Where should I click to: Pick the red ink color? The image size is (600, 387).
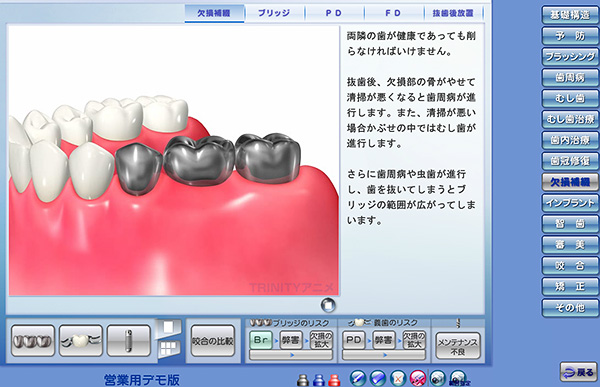click(334, 380)
